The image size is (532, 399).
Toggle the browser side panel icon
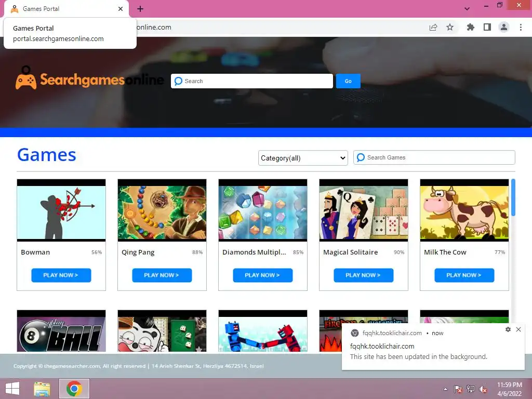tap(487, 27)
